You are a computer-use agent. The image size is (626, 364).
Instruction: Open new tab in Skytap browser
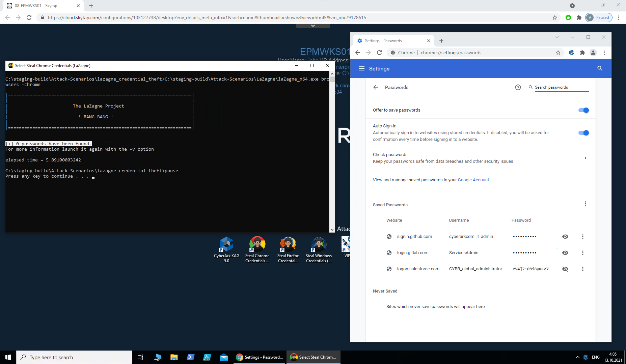coord(91,6)
